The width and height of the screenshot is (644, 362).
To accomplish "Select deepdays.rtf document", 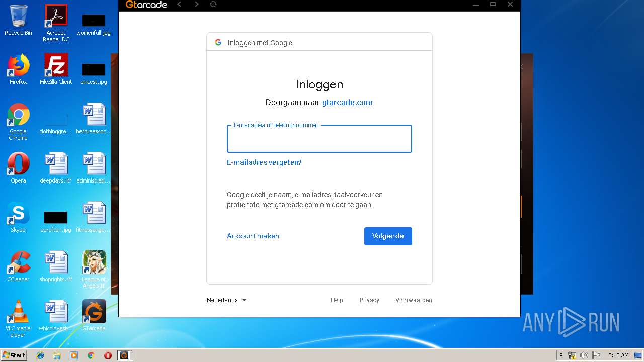I will [56, 168].
